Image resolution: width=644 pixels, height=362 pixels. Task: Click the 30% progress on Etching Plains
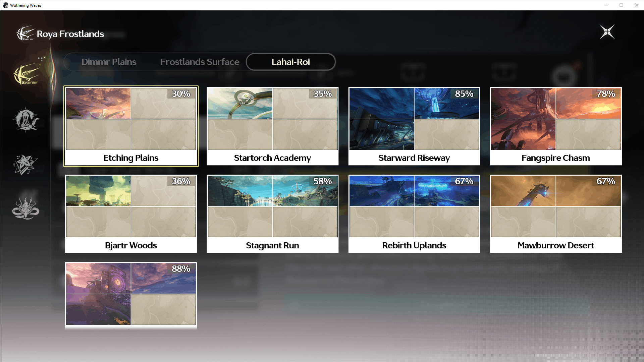click(181, 94)
